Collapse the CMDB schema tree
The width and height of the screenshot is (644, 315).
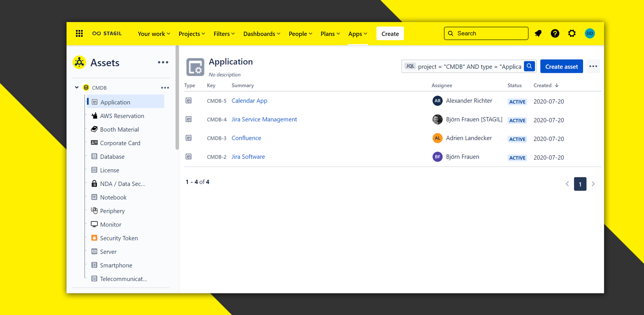tap(77, 87)
